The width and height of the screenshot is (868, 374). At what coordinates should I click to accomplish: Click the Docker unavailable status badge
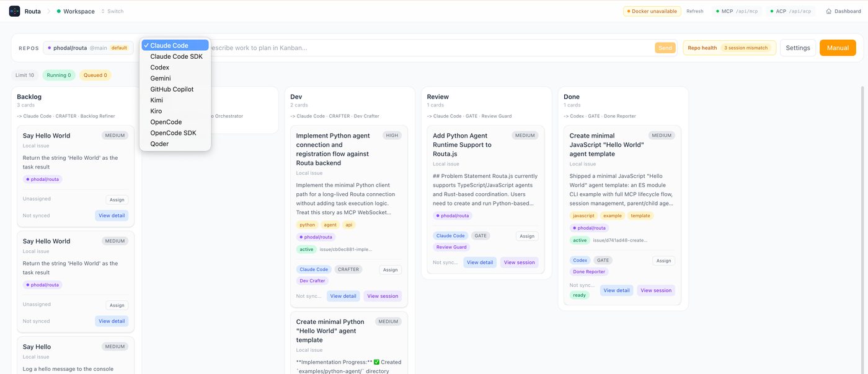click(x=652, y=11)
